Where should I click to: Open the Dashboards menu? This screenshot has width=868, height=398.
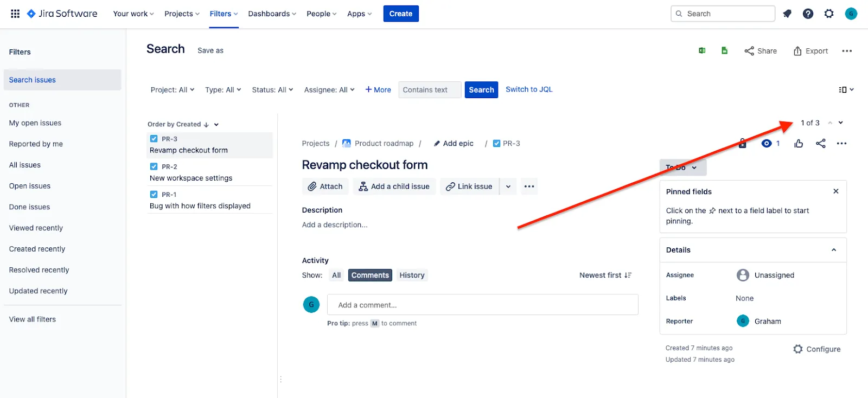(x=272, y=14)
